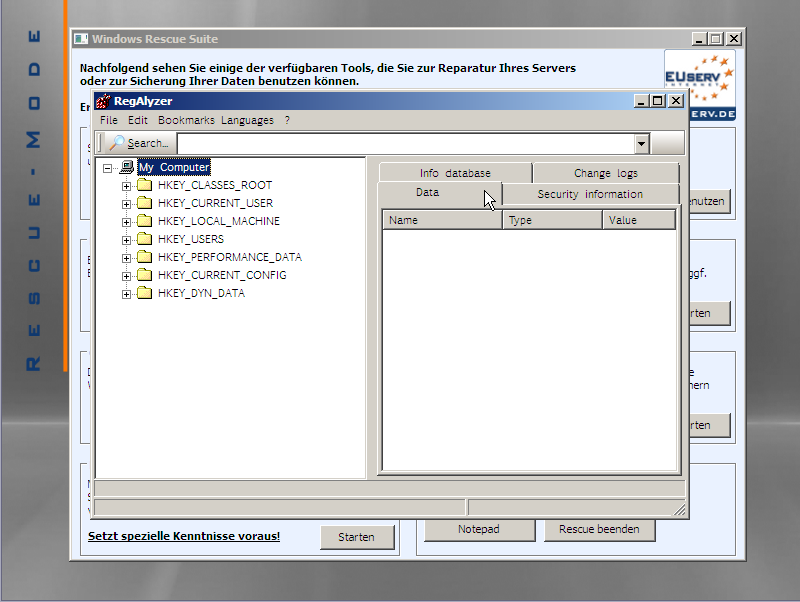Select HKEY_CURRENT_CONFIG label in tree
This screenshot has width=800, height=602.
[222, 275]
